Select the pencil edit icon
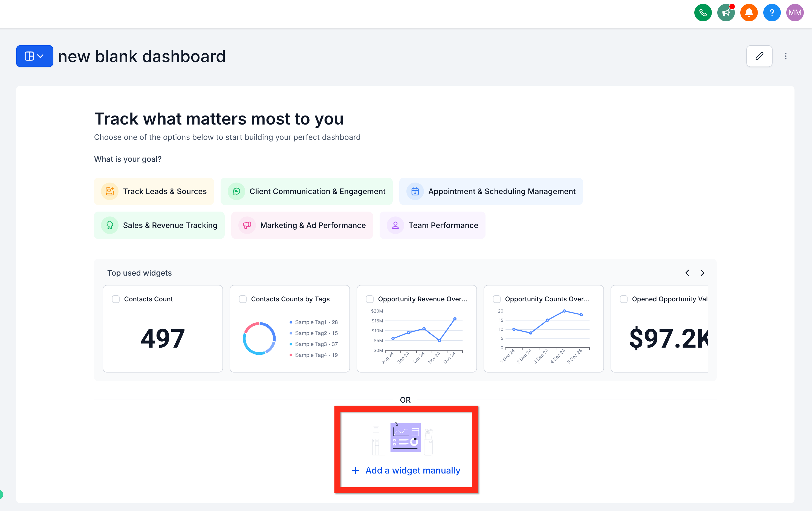The width and height of the screenshot is (812, 511). [759, 56]
